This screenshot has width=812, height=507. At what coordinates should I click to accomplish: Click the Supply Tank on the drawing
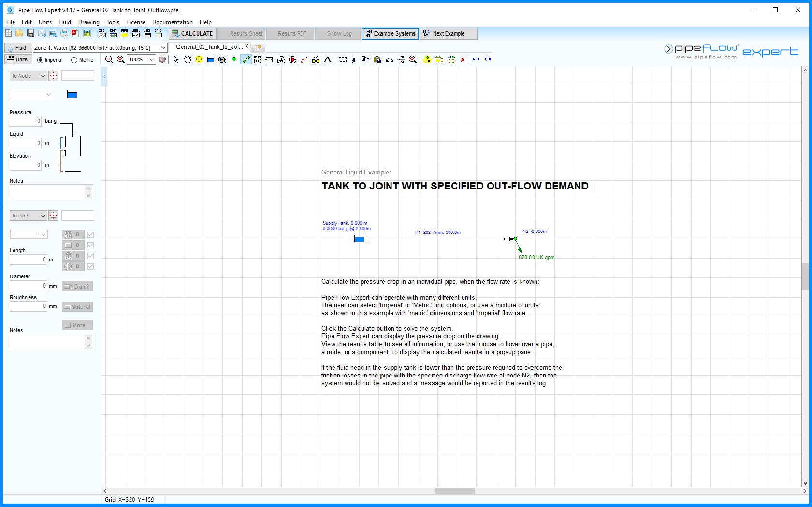pos(359,239)
